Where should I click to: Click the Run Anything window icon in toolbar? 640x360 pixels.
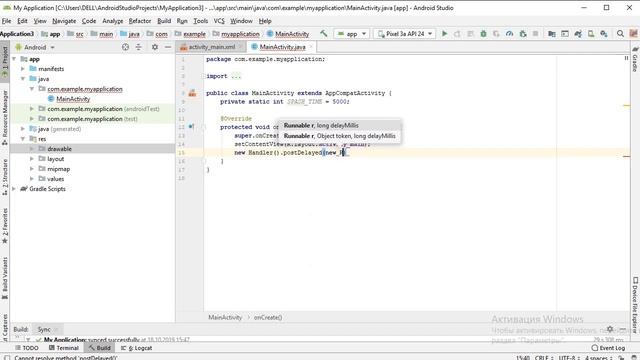564,34
